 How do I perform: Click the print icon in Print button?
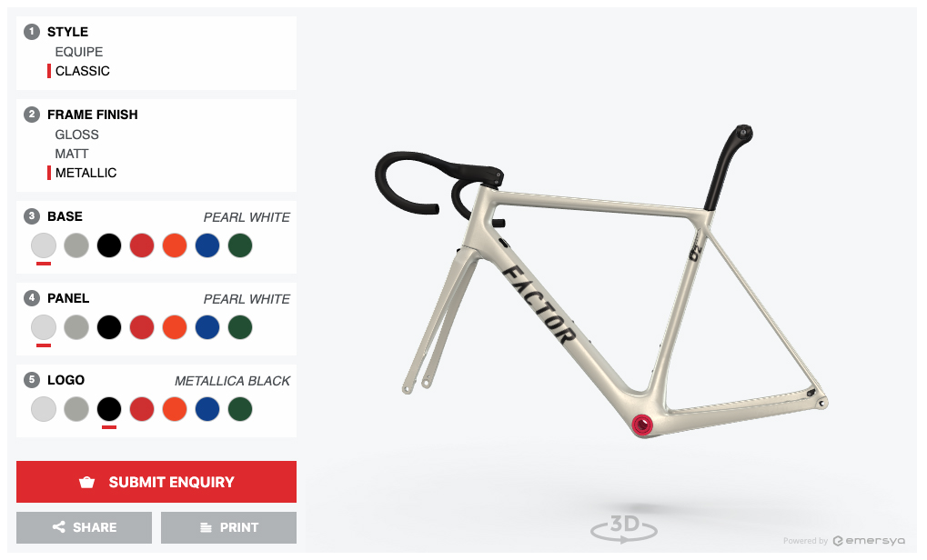click(x=206, y=527)
